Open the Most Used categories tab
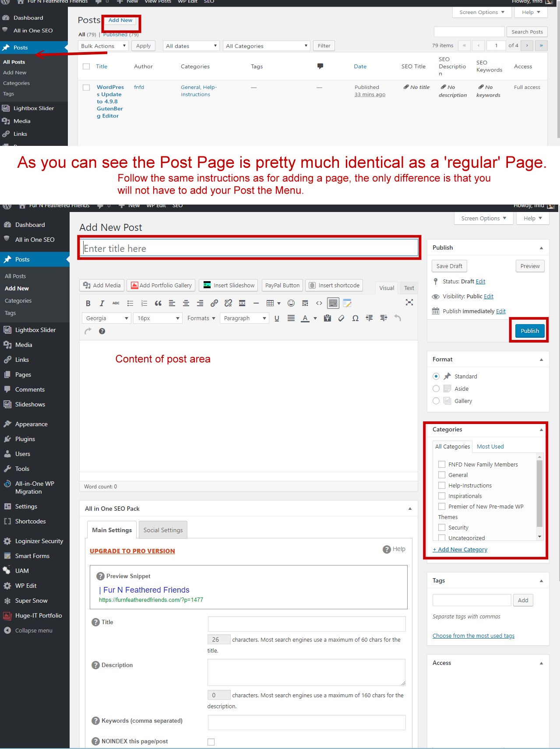Image resolution: width=560 pixels, height=749 pixels. coord(490,446)
